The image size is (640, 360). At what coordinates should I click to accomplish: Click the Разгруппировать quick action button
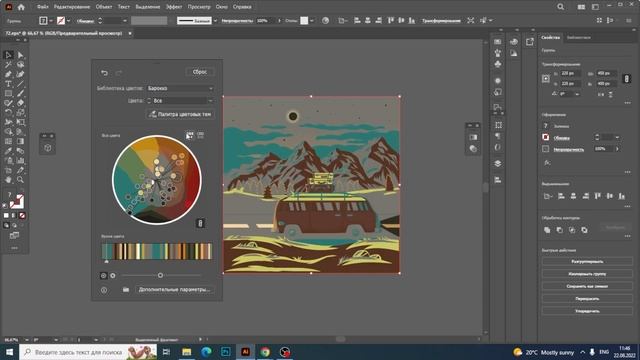click(587, 262)
